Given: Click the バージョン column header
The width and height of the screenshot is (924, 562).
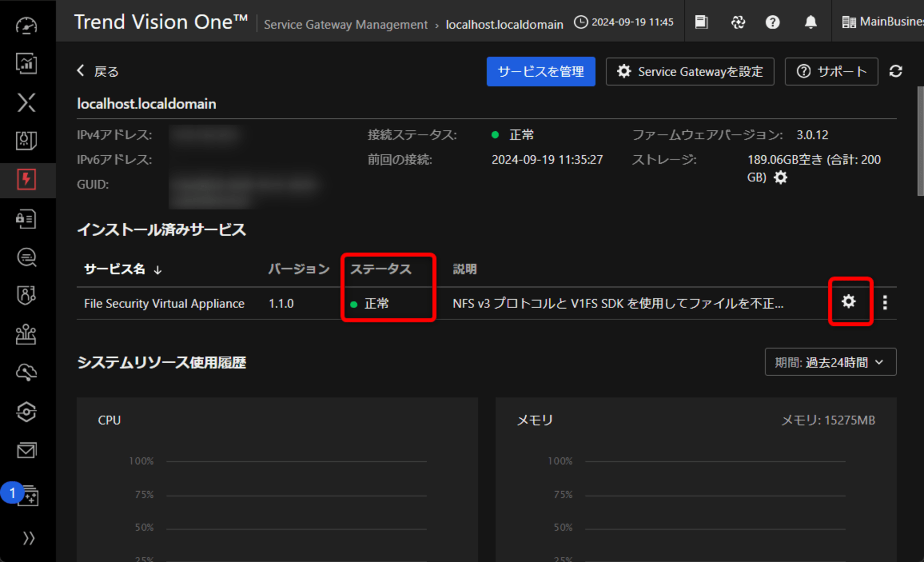Looking at the screenshot, I should tap(299, 269).
